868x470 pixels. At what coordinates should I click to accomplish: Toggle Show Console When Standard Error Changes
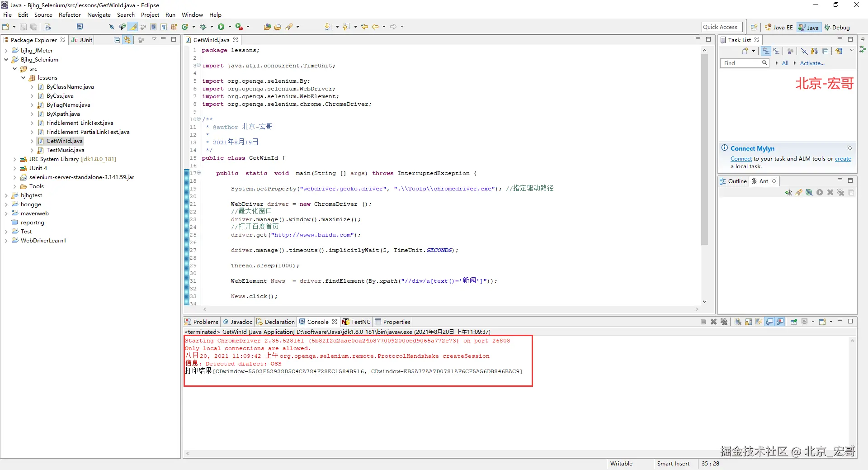780,322
